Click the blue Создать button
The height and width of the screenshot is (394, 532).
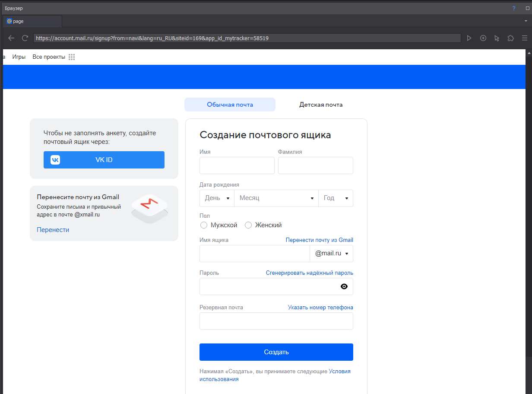pos(276,352)
